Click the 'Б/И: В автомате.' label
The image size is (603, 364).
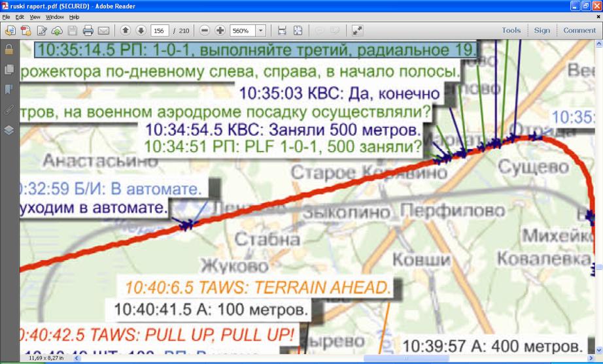click(x=138, y=189)
